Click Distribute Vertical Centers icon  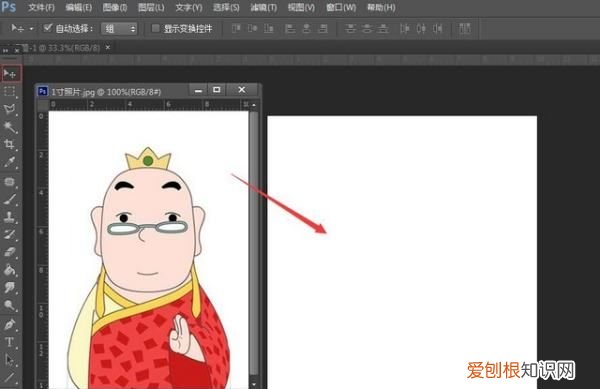click(367, 28)
